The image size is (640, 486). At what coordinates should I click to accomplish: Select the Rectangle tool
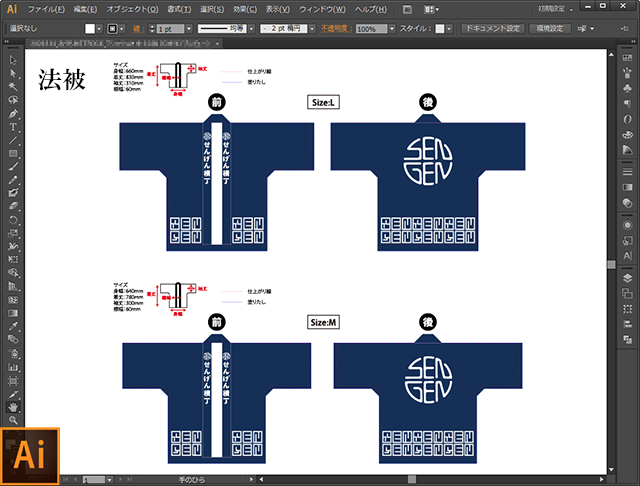(13, 153)
